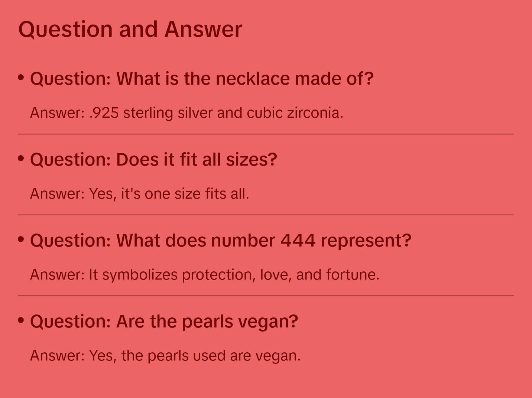Click the answer confirming pearls are vegan
532x398 pixels.
pyautogui.click(x=165, y=356)
